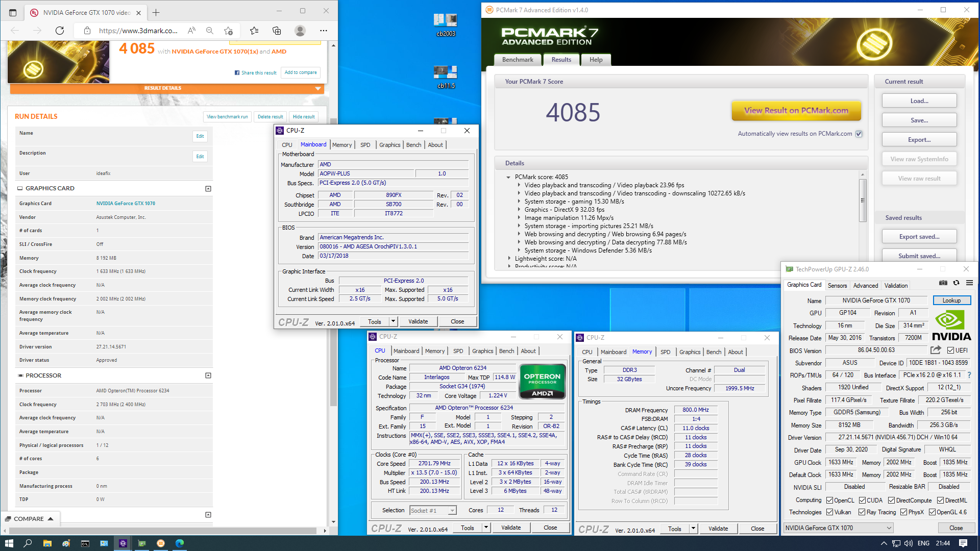Open the GPU selection dropdown in GPU-Z
Viewport: 980px width, 551px height.
[x=839, y=528]
